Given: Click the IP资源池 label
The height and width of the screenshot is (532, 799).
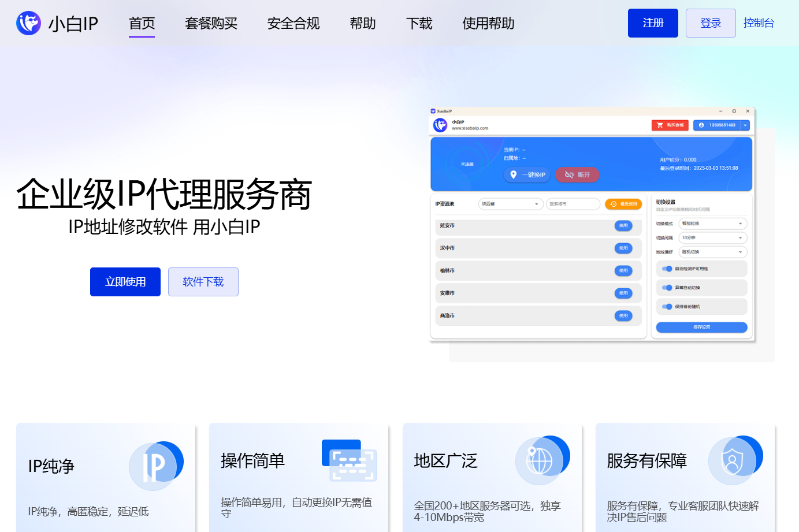Looking at the screenshot, I should tap(445, 204).
